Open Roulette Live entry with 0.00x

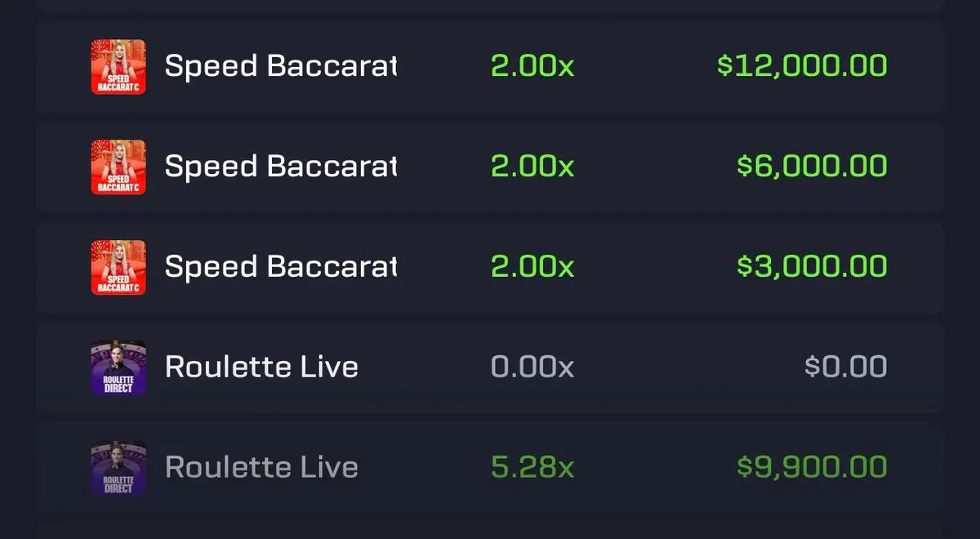261,367
